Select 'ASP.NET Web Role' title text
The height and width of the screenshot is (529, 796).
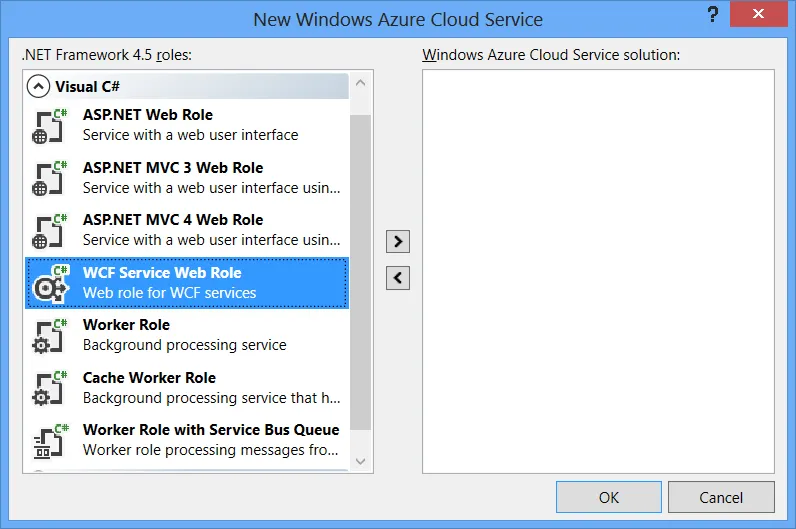(148, 115)
